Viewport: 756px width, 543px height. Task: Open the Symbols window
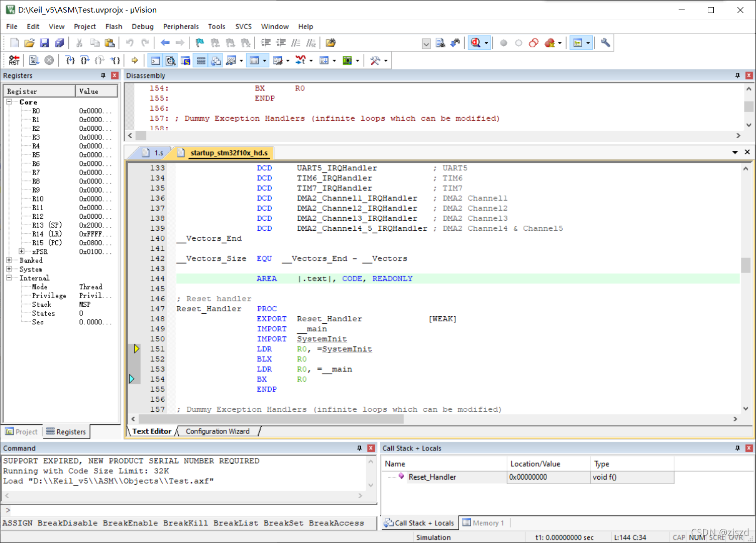coord(186,61)
